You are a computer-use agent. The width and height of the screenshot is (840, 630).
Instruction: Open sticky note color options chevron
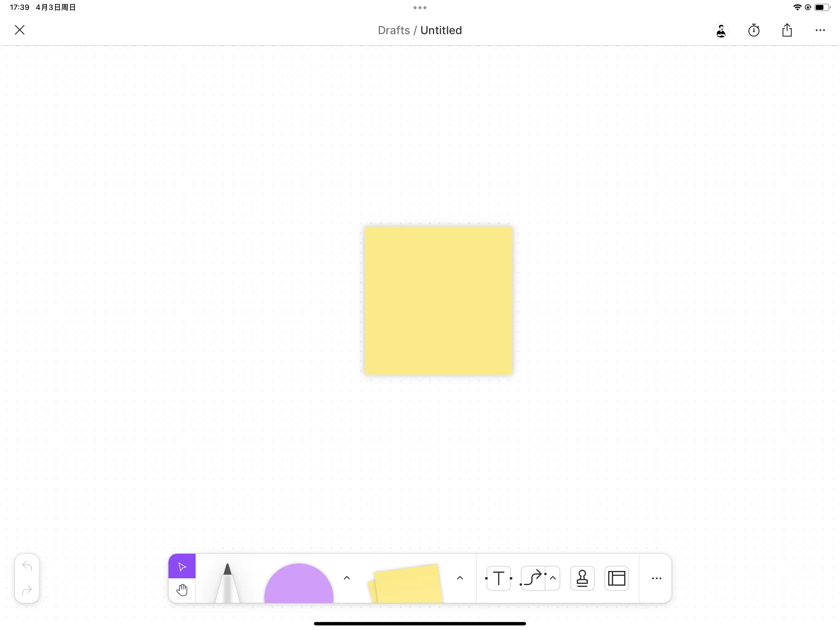click(x=460, y=578)
